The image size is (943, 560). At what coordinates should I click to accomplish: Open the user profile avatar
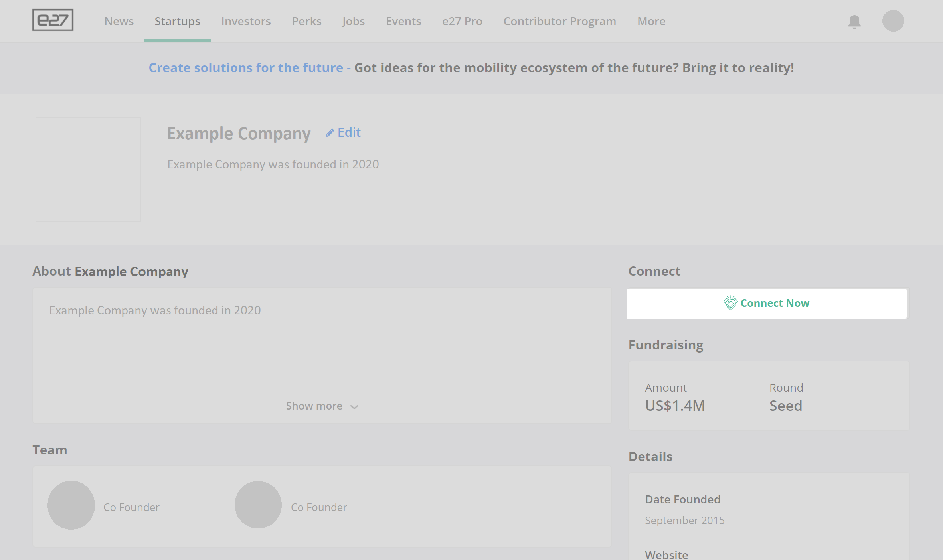pyautogui.click(x=893, y=21)
